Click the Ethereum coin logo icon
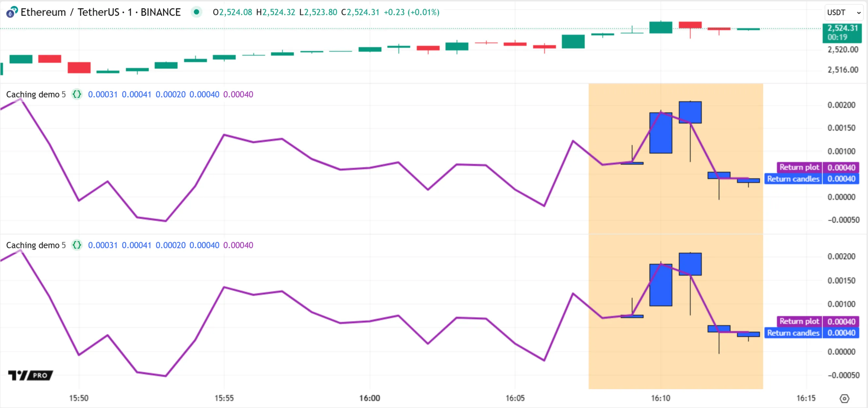 pos(11,12)
